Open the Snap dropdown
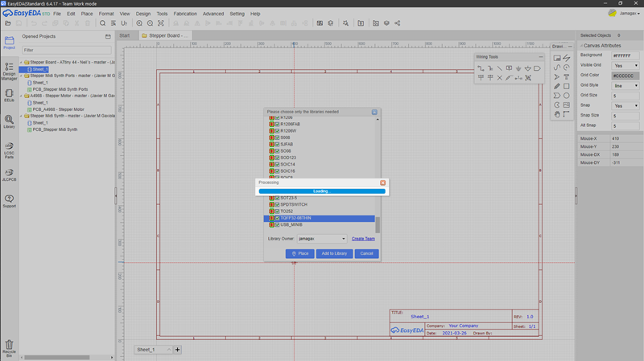This screenshot has width=644, height=361. (625, 106)
